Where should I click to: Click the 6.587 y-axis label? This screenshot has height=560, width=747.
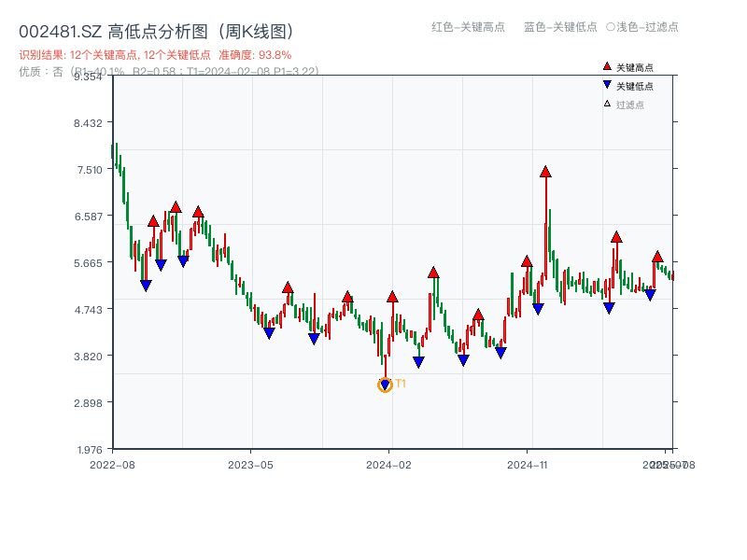click(x=88, y=217)
